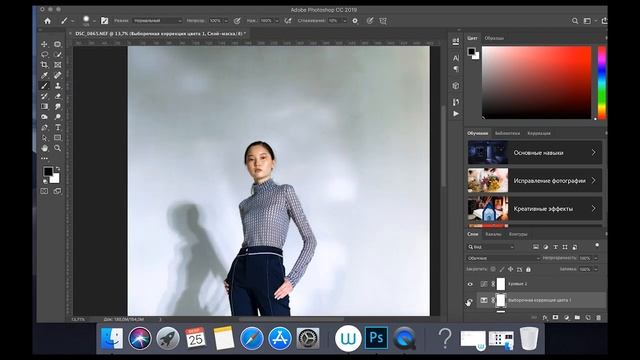This screenshot has height=360, width=640.
Task: Toggle visibility of Кривые 2 layer
Action: pos(470,284)
